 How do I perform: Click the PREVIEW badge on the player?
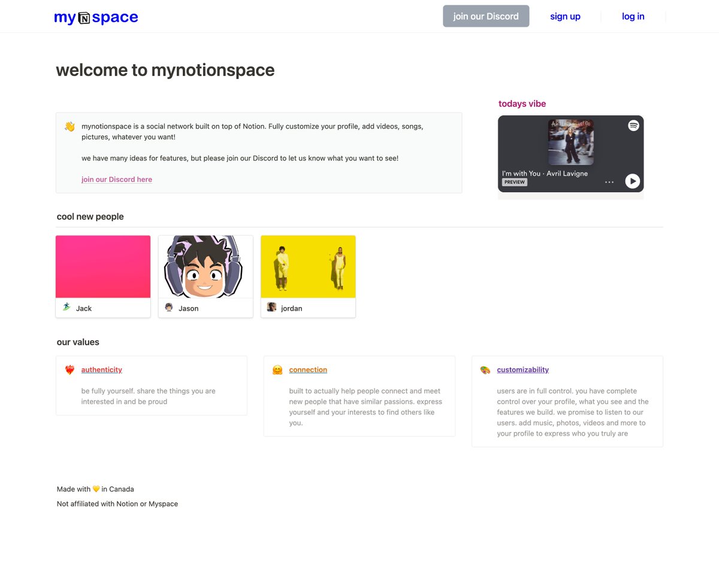coord(514,182)
